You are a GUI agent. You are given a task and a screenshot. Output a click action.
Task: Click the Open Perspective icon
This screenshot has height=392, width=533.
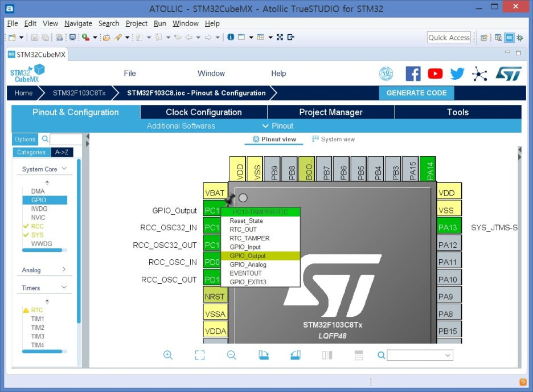[x=484, y=38]
